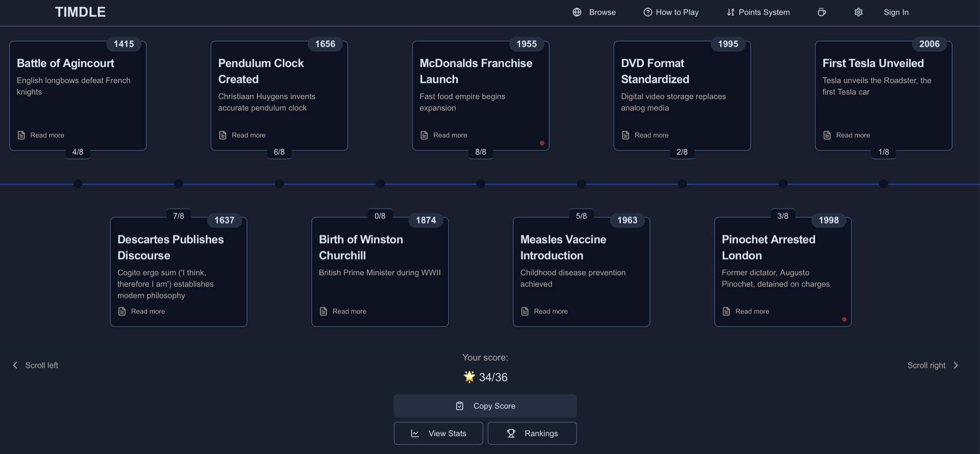980x454 pixels.
Task: Click document icon on McDonalds Franchise card
Action: [x=424, y=135]
